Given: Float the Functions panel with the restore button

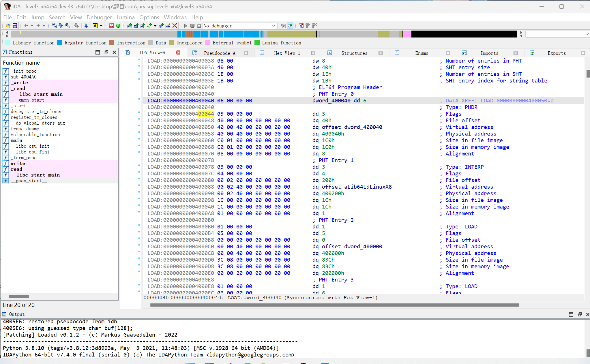Looking at the screenshot, I should tap(106, 52).
